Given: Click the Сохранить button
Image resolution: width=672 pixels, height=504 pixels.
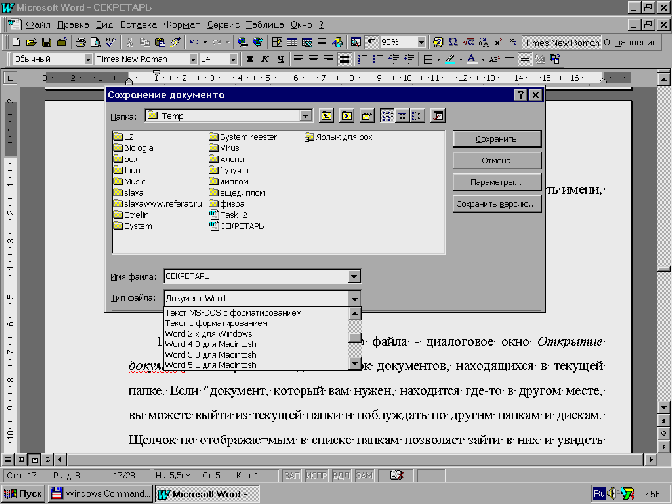Looking at the screenshot, I should point(497,139).
